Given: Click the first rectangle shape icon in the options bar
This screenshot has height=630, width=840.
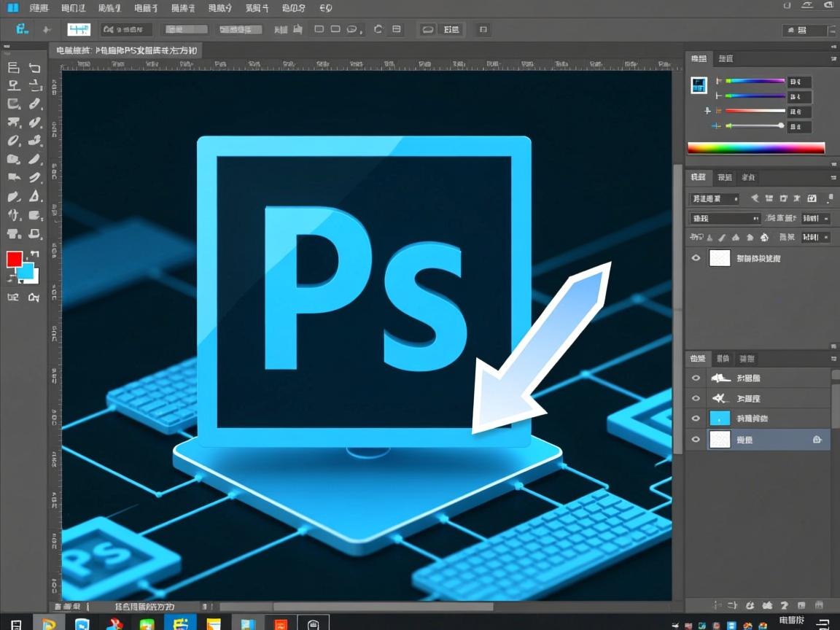Looking at the screenshot, I should coord(319,30).
